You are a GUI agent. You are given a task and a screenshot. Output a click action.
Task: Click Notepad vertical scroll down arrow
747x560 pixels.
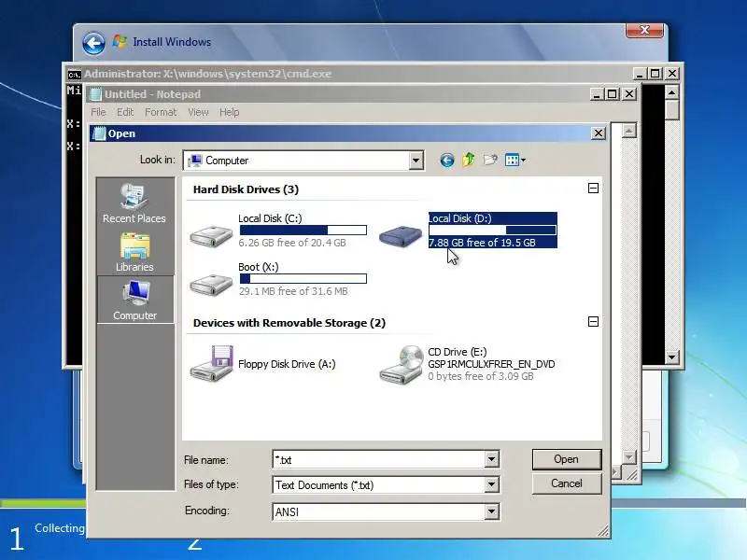(x=628, y=457)
